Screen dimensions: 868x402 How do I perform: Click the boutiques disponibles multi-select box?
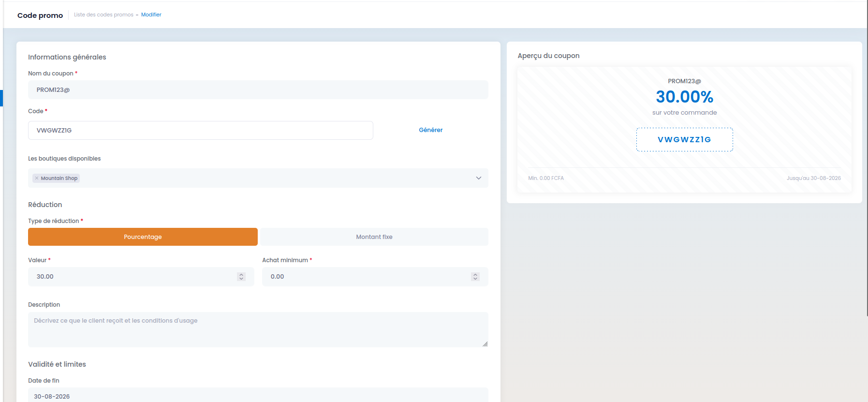tap(258, 178)
